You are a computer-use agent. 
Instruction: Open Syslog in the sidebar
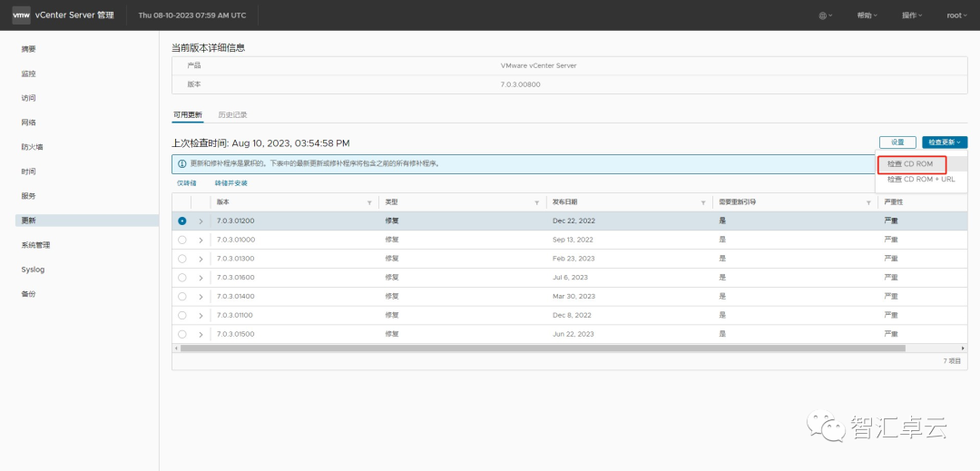[33, 270]
